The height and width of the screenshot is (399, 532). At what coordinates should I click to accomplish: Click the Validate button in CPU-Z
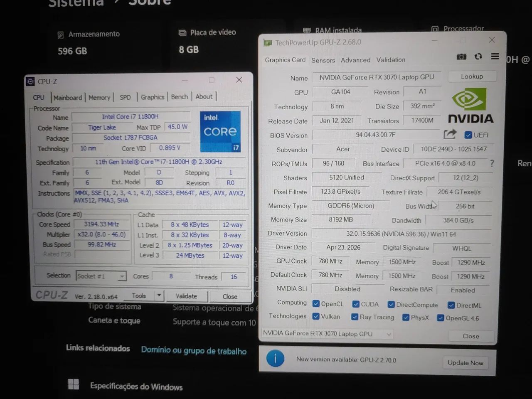point(186,296)
